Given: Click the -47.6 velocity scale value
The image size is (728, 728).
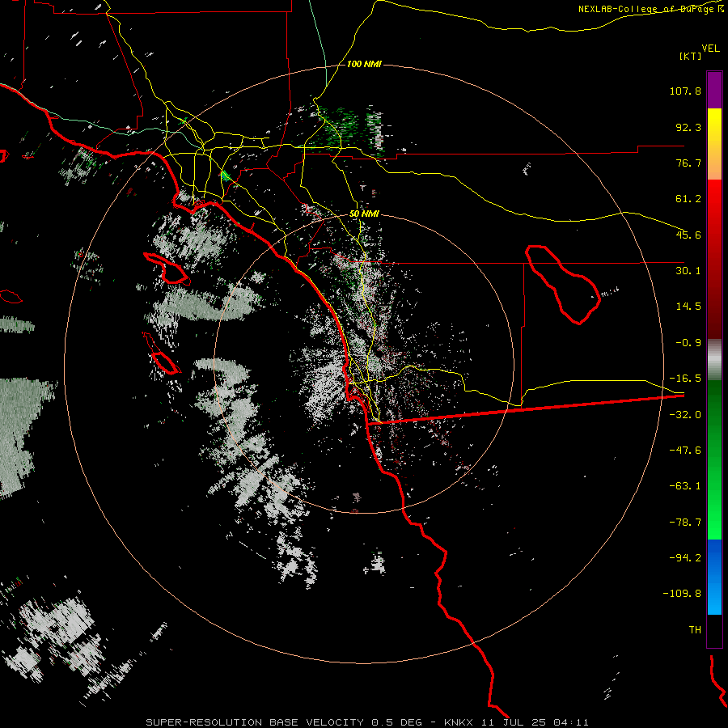Looking at the screenshot, I should pyautogui.click(x=685, y=451).
